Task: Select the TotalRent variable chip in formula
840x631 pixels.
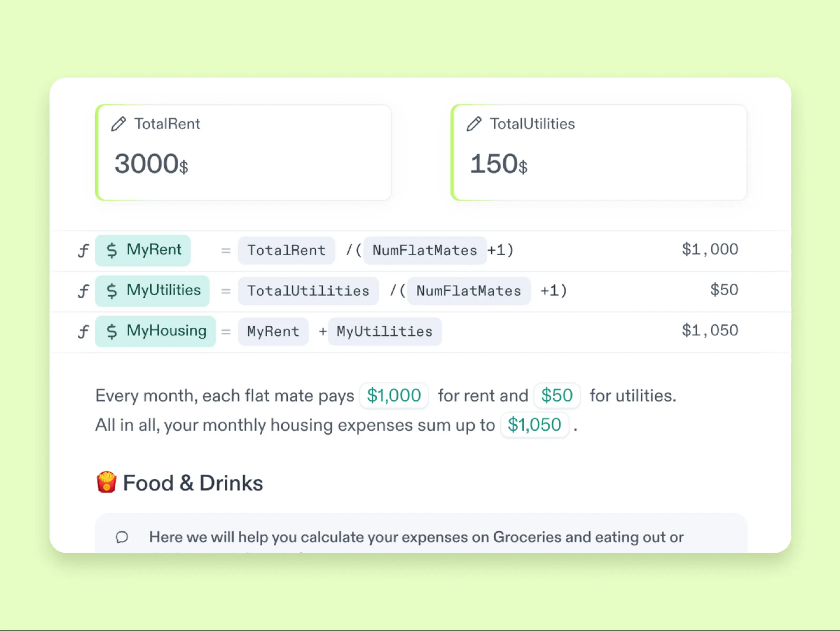Action: [287, 250]
